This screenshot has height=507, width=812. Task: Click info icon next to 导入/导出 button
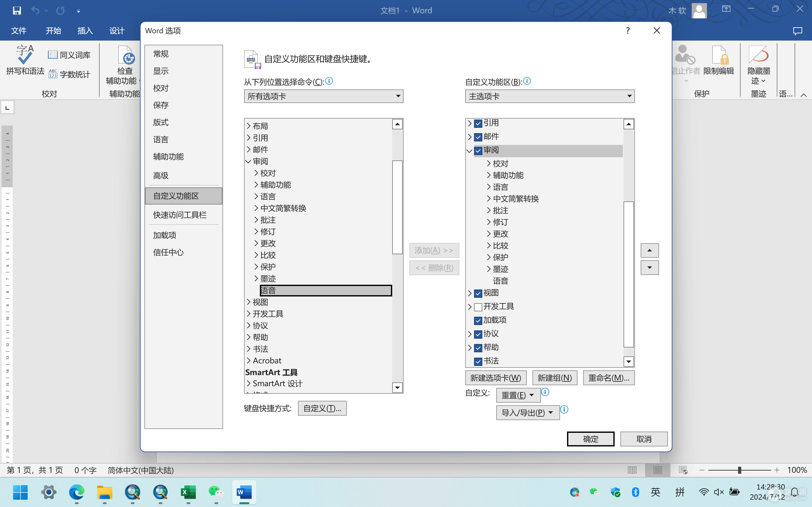[564, 409]
